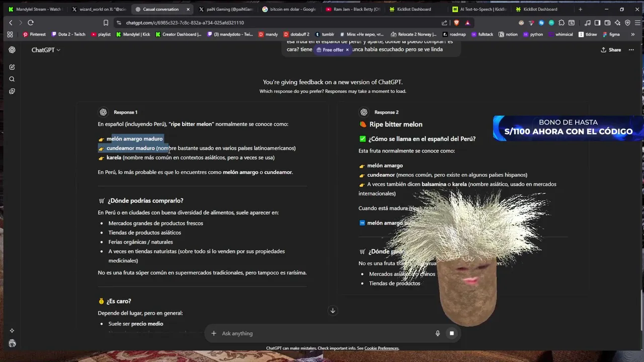
Task: Open the Brave music playlist icon
Action: click(x=587, y=23)
